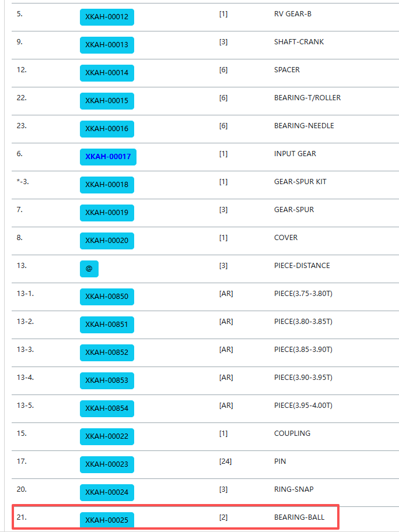Click the BEARING-BALL description in highlighted row
Viewport: 399px width, 532px height.
coord(299,517)
